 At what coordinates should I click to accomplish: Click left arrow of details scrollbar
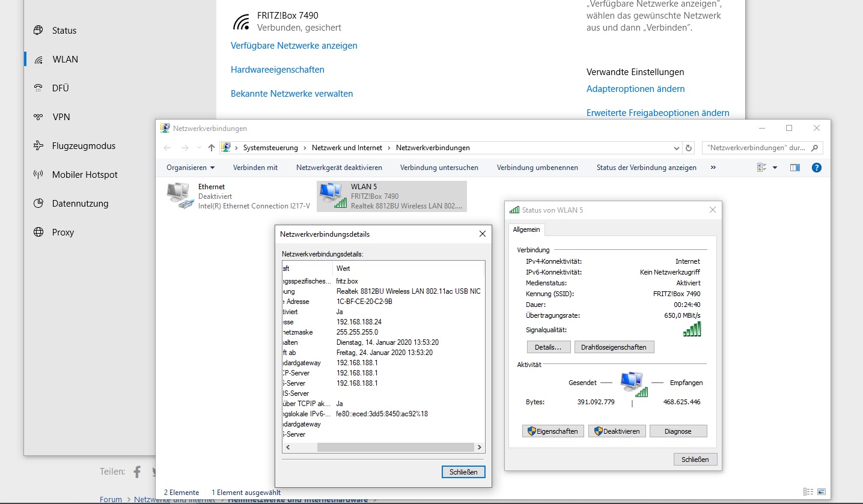(x=287, y=448)
